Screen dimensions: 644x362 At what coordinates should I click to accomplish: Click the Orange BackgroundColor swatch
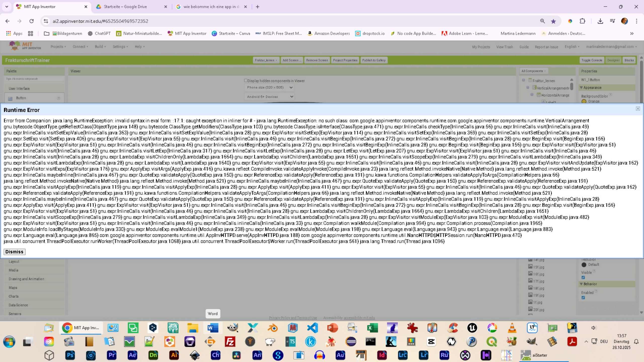[x=584, y=101]
